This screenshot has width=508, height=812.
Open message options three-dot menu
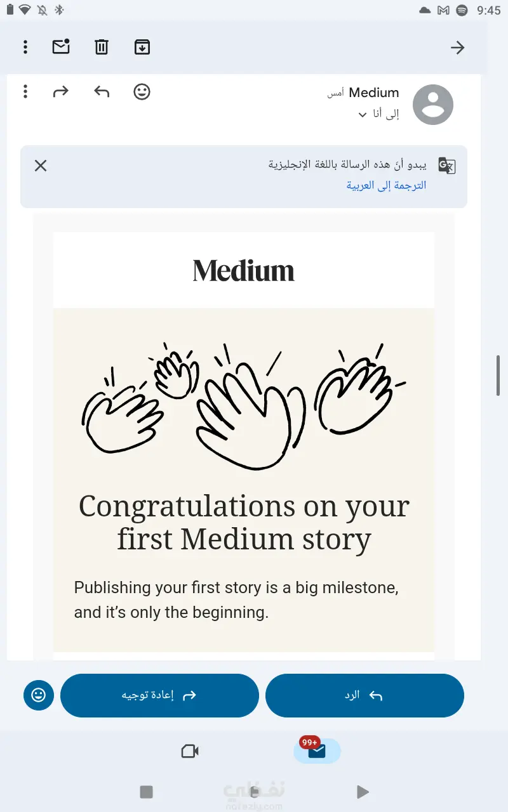[25, 92]
